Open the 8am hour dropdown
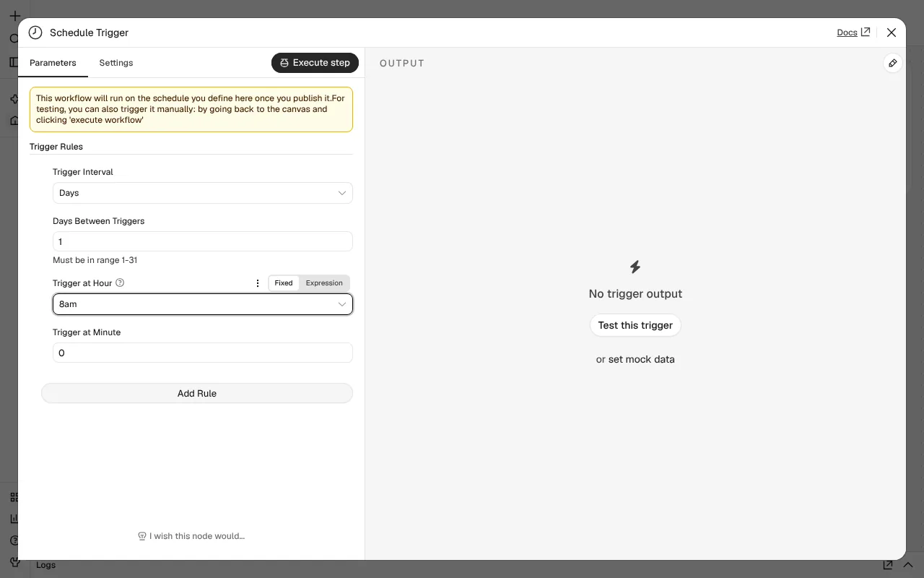The height and width of the screenshot is (578, 924). 203,304
